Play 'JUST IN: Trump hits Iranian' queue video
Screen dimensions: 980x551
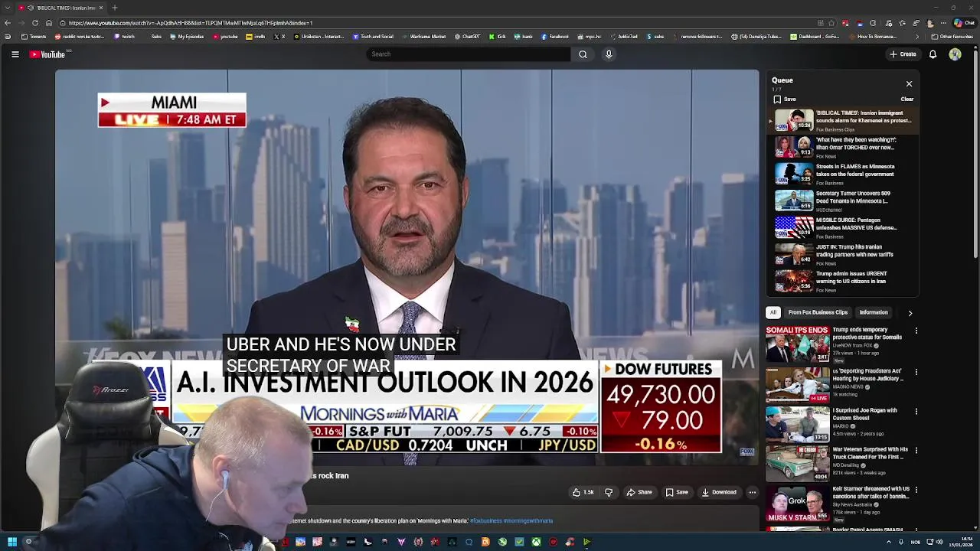tap(843, 254)
